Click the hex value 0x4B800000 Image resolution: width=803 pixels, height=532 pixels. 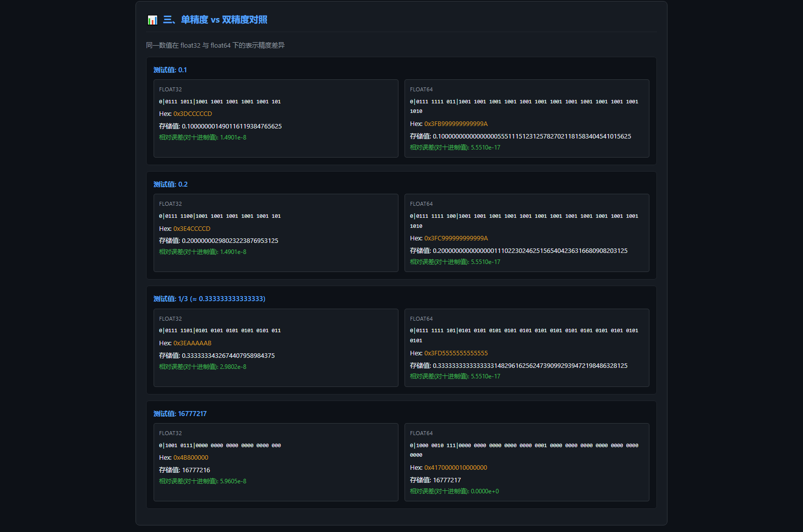191,458
